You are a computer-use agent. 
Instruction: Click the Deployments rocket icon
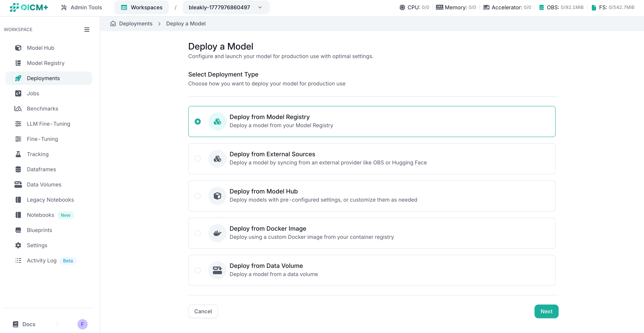point(18,78)
